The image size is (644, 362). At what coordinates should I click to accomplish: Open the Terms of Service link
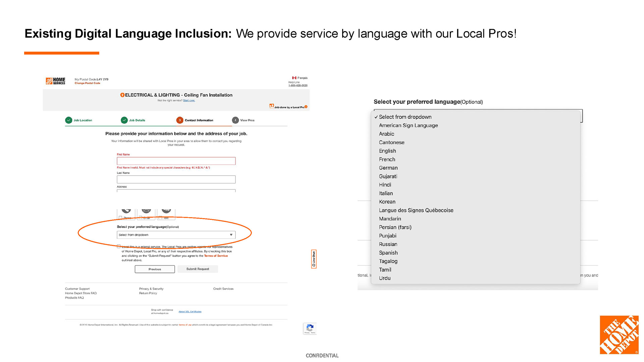pos(216,256)
